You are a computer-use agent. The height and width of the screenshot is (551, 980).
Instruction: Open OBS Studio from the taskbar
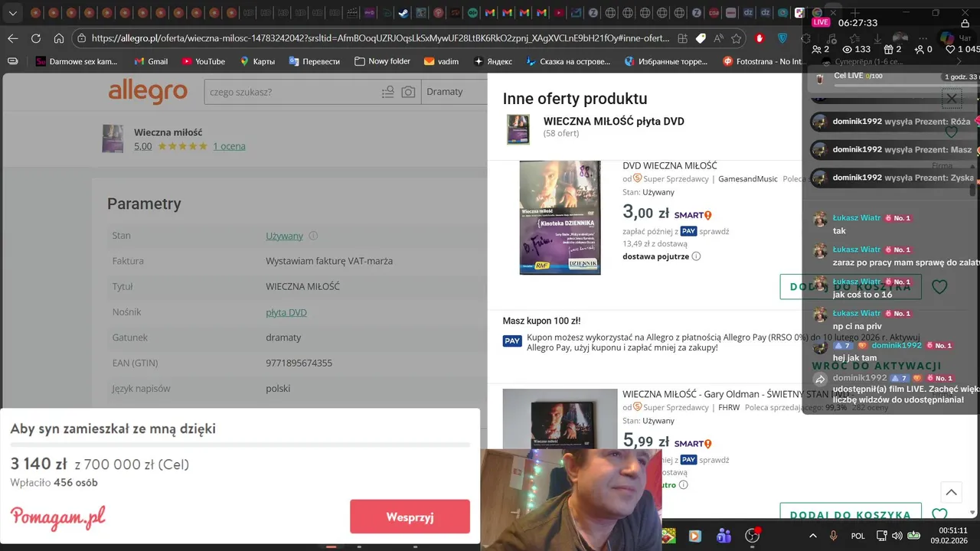point(752,536)
